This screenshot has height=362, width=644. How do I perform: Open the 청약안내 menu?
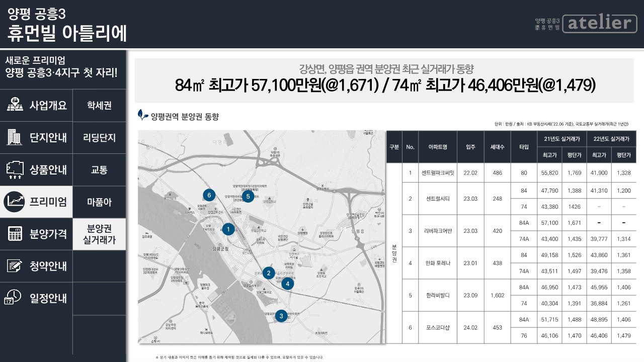point(36,266)
